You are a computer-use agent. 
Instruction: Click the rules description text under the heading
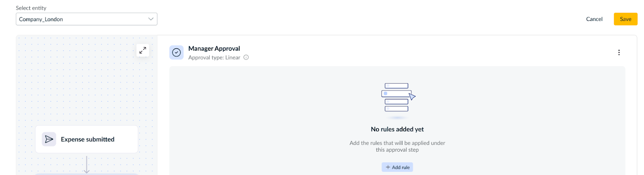pyautogui.click(x=397, y=146)
